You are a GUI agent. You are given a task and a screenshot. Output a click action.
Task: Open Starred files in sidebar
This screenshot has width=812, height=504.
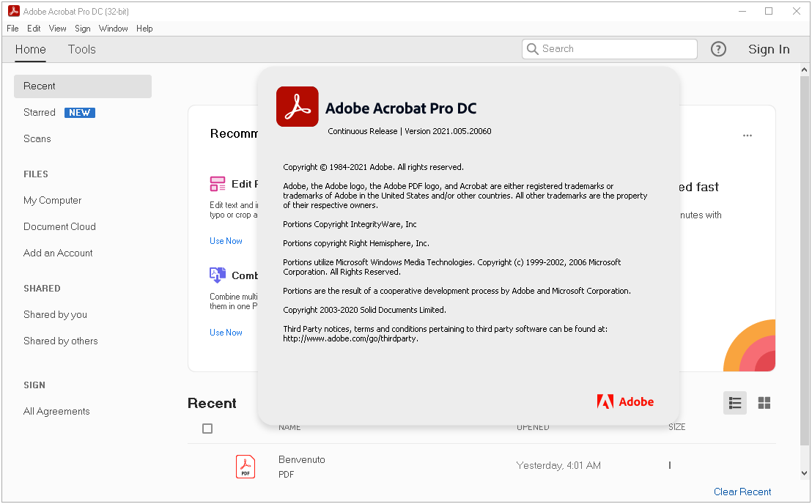point(40,112)
